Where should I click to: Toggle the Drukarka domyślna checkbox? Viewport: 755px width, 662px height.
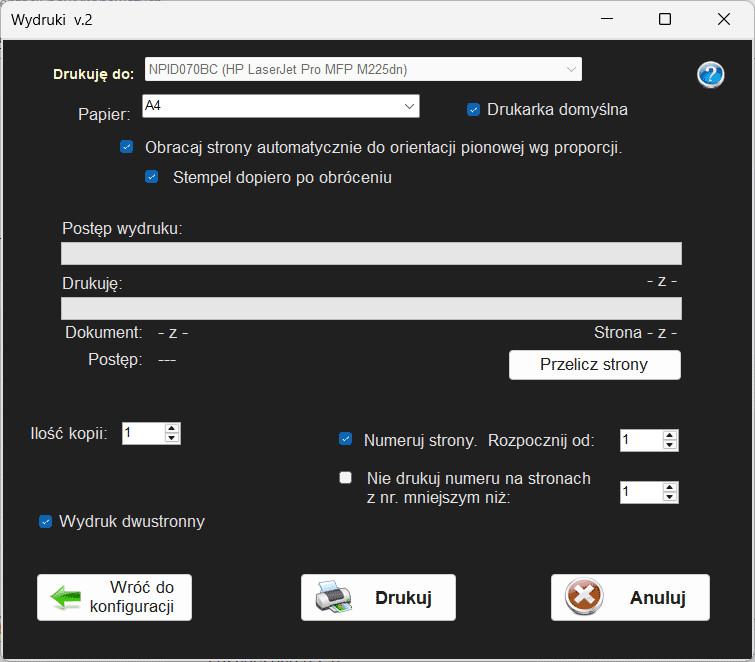click(474, 110)
